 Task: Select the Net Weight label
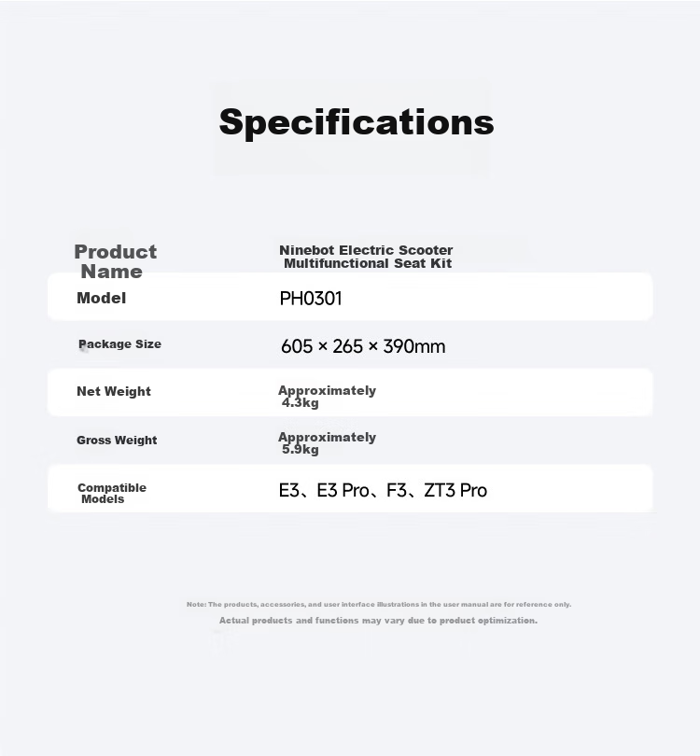pyautogui.click(x=114, y=391)
